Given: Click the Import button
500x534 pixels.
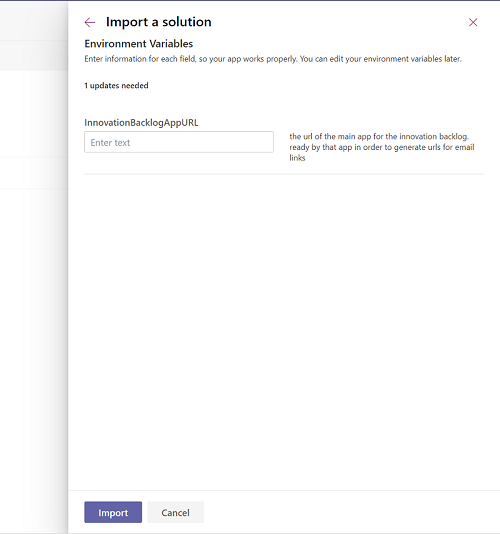Looking at the screenshot, I should pyautogui.click(x=113, y=512).
